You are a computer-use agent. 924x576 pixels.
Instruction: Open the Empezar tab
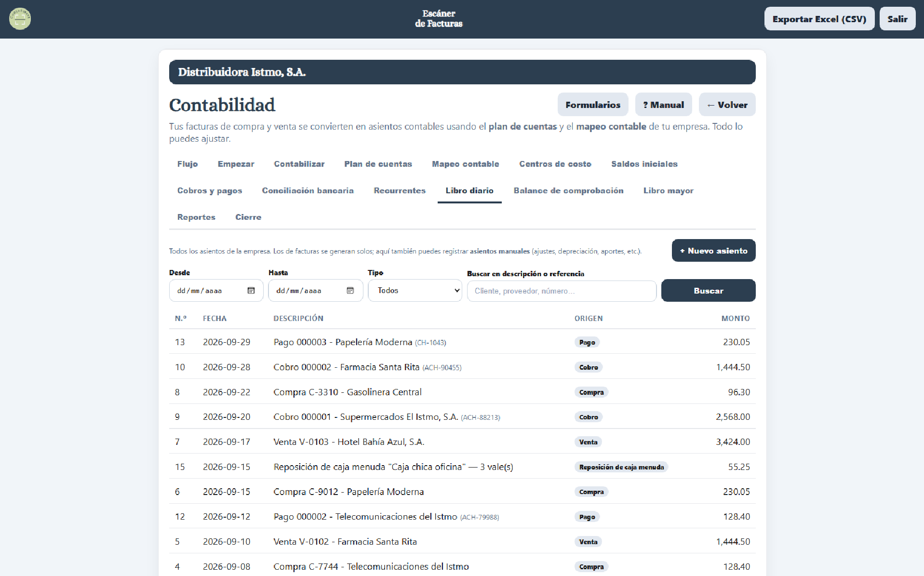236,164
